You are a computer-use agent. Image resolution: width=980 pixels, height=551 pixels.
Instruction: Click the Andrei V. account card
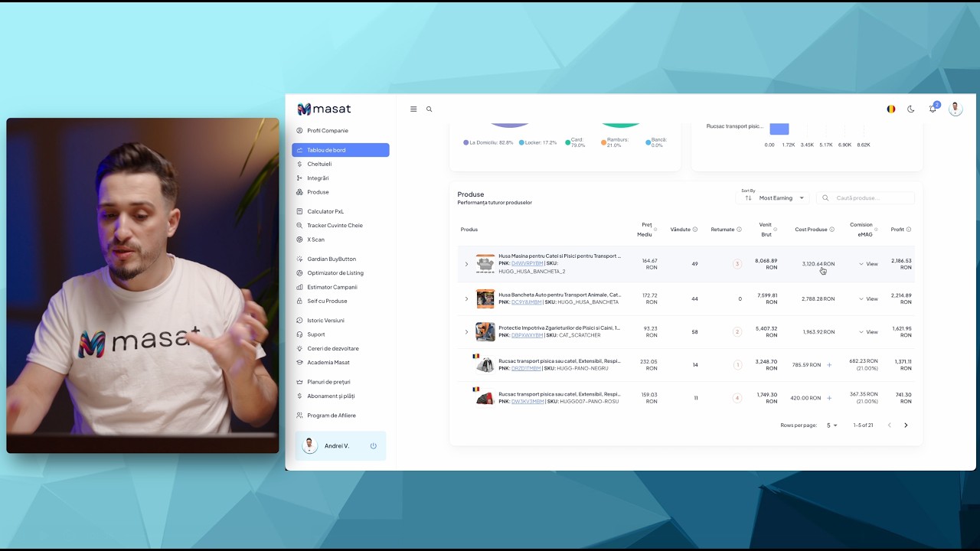click(341, 446)
